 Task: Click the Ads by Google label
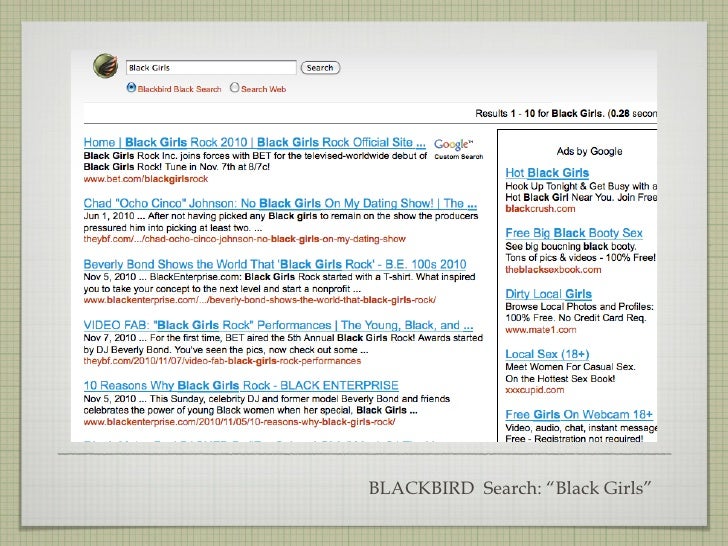[589, 151]
